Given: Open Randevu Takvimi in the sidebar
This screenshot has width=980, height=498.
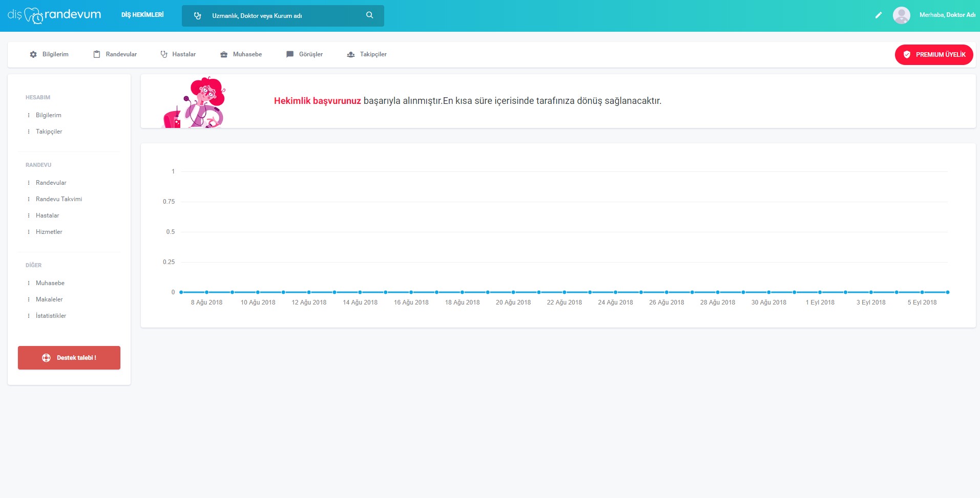Looking at the screenshot, I should (59, 199).
